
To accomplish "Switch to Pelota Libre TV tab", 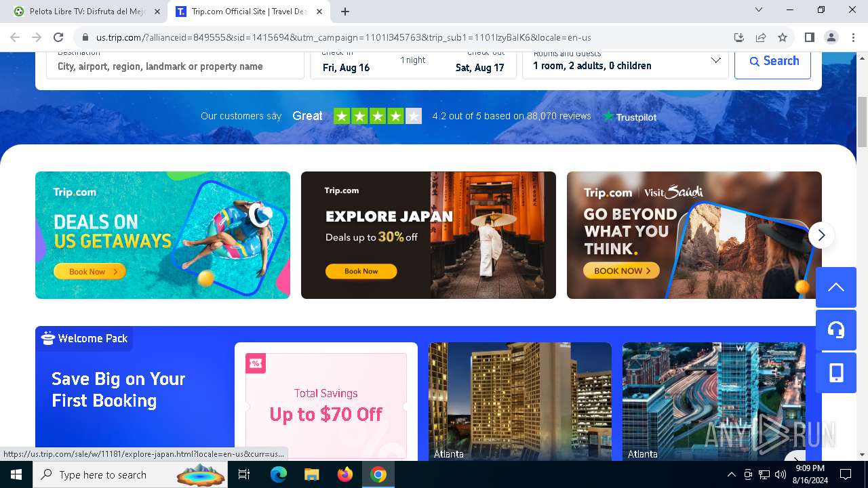I will pos(87,12).
